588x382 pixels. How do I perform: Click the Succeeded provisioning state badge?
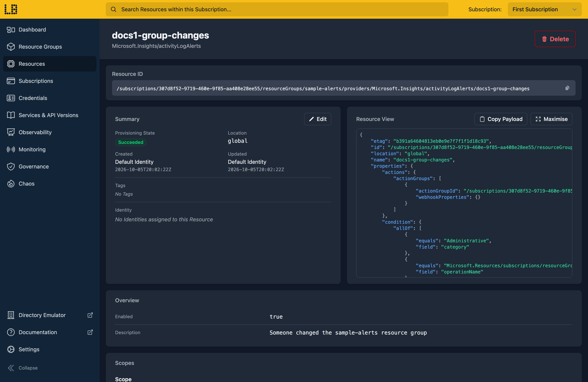pos(131,142)
